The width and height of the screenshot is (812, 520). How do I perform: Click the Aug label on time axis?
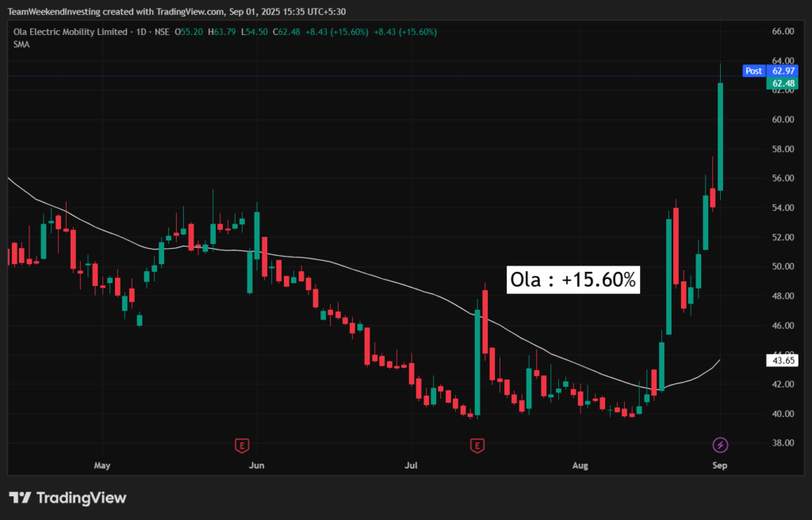pos(580,465)
